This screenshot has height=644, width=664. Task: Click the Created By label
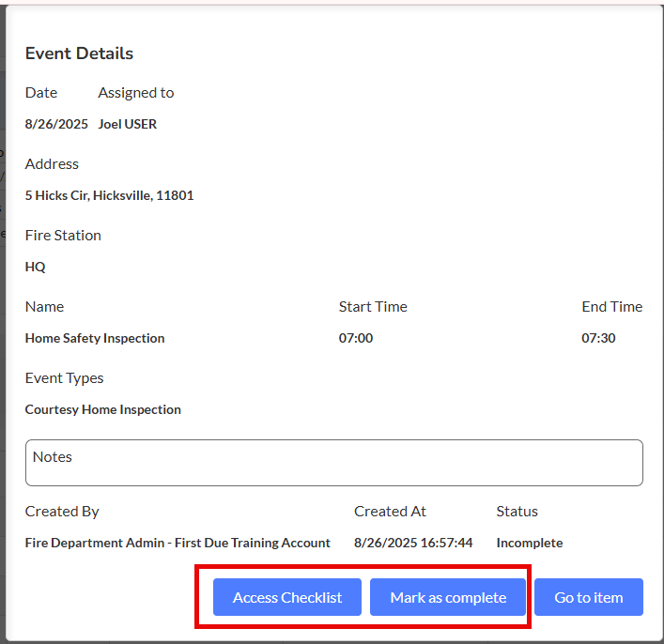click(x=62, y=511)
